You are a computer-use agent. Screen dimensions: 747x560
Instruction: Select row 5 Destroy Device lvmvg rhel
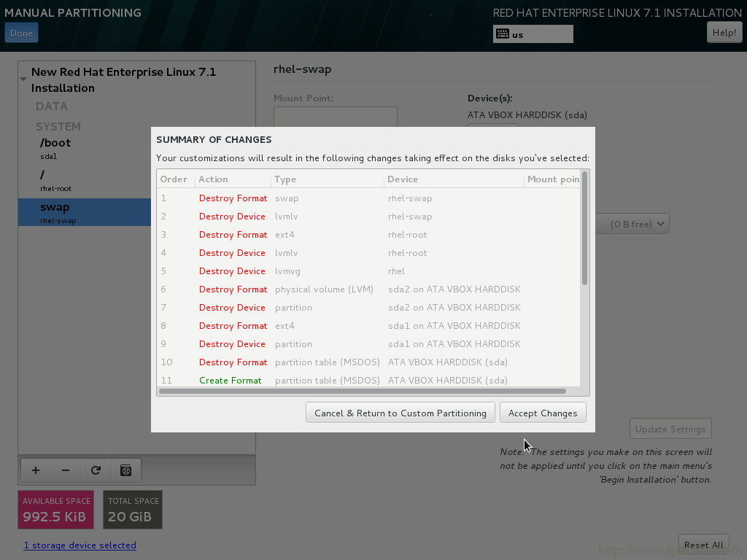pyautogui.click(x=368, y=271)
